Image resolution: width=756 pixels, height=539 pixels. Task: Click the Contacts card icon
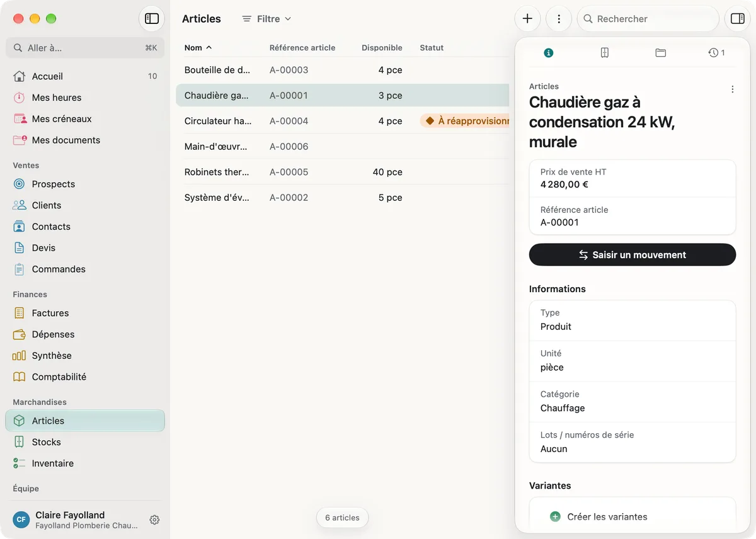(x=20, y=227)
